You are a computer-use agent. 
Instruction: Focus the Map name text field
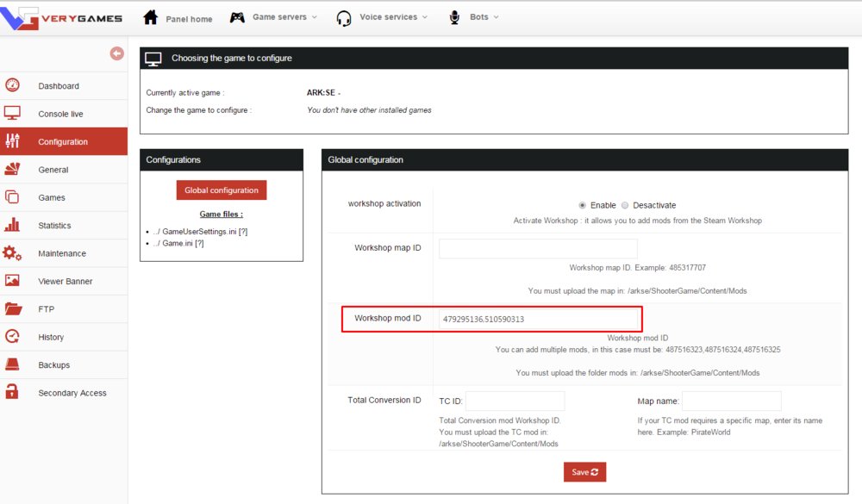[731, 401]
